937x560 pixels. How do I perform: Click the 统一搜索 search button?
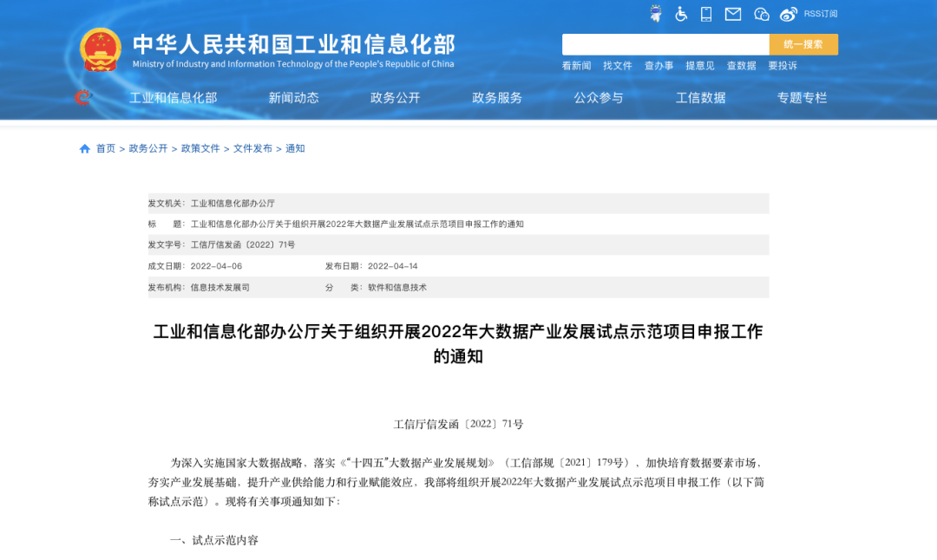coord(803,43)
